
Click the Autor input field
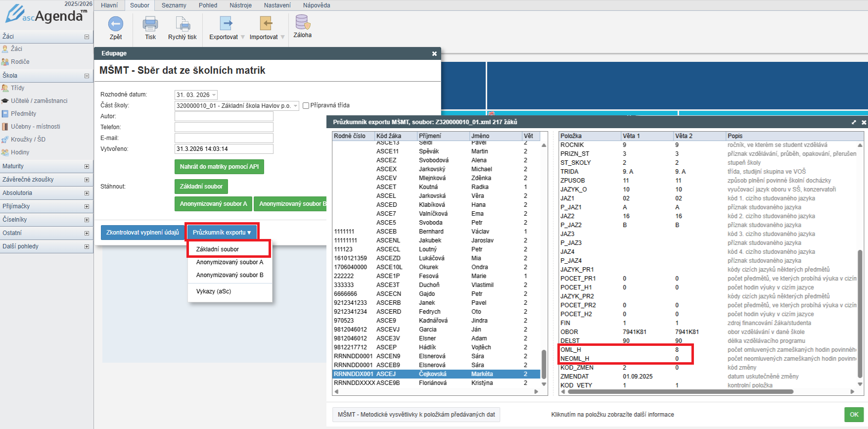224,116
